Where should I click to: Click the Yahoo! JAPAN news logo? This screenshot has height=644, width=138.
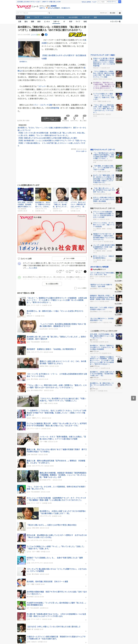(x=27, y=7)
